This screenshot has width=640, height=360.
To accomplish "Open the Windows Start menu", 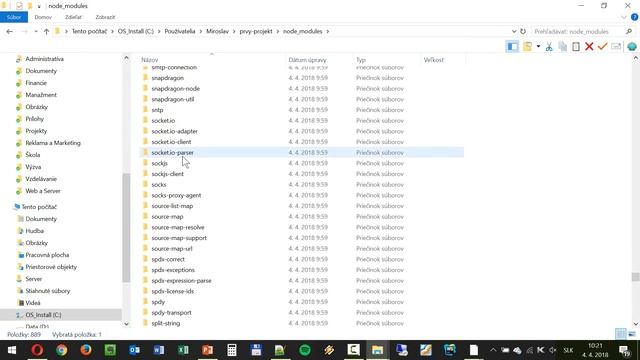I will tap(11, 350).
